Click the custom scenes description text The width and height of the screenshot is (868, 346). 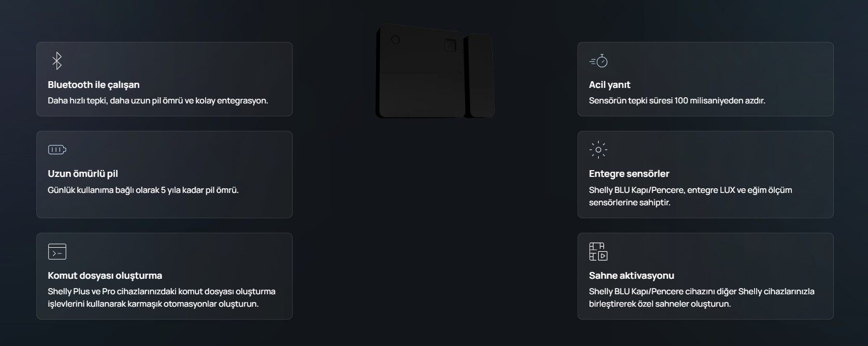point(702,297)
